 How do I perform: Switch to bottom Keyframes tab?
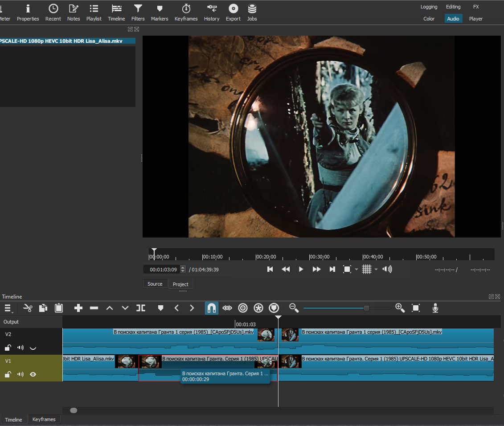(44, 419)
